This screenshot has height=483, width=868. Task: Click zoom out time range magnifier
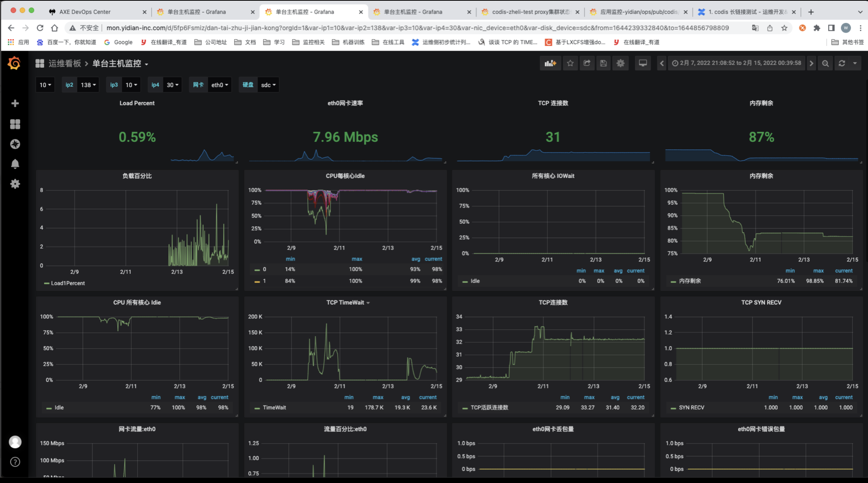pyautogui.click(x=825, y=63)
